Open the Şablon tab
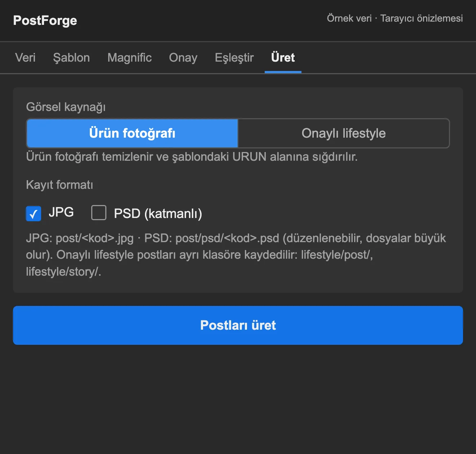The image size is (476, 454). tap(71, 58)
